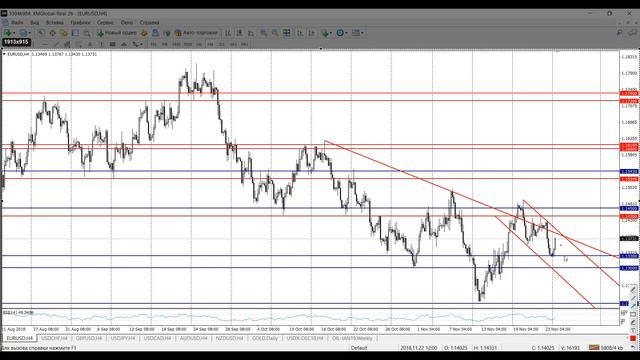
Task: Expand the arrows tool dropdown
Action: pyautogui.click(x=141, y=44)
